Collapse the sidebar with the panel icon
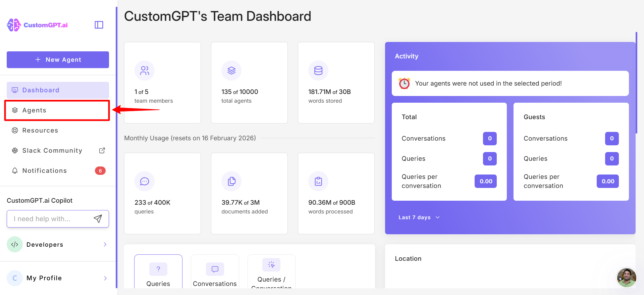This screenshot has width=644, height=295. click(99, 25)
